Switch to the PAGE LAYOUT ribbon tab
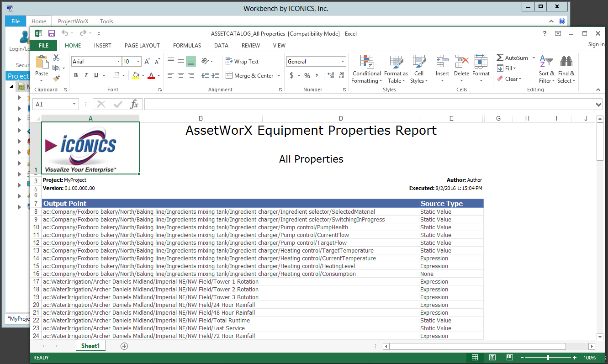608x364 pixels. [x=142, y=46]
